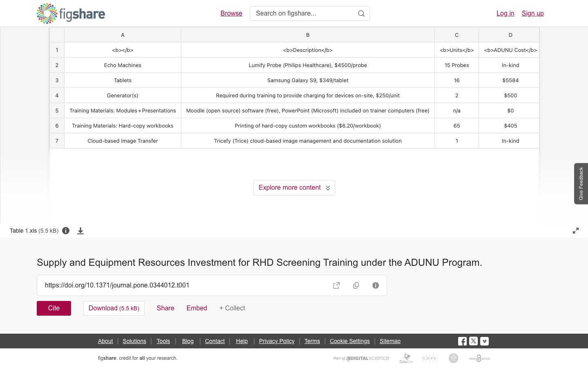This screenshot has height=368, width=588.
Task: Click the COPE logo
Action: click(430, 358)
